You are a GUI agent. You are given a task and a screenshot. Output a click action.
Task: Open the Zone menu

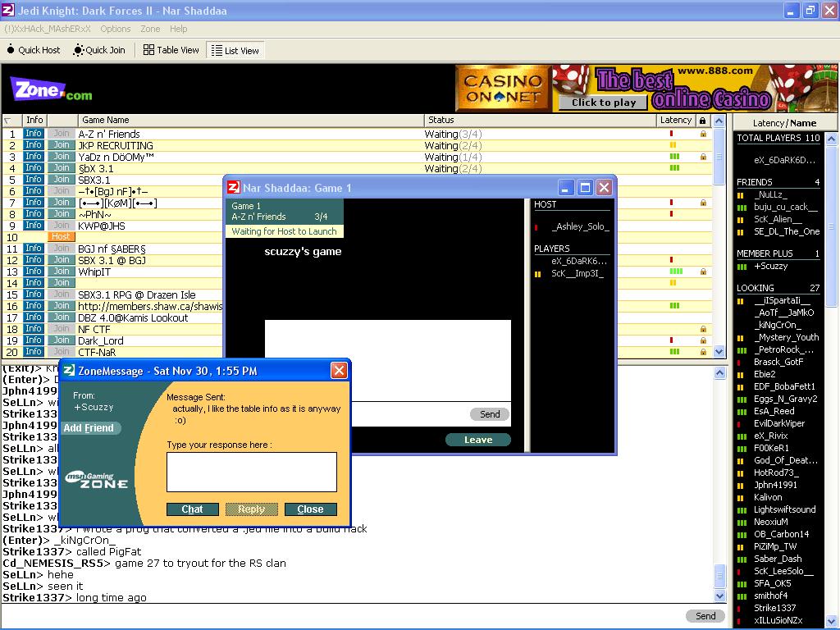click(150, 29)
